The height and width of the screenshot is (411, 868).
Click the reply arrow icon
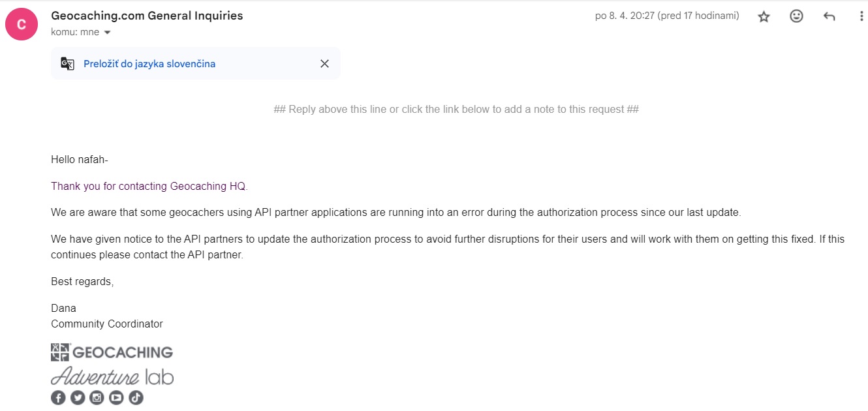(829, 17)
